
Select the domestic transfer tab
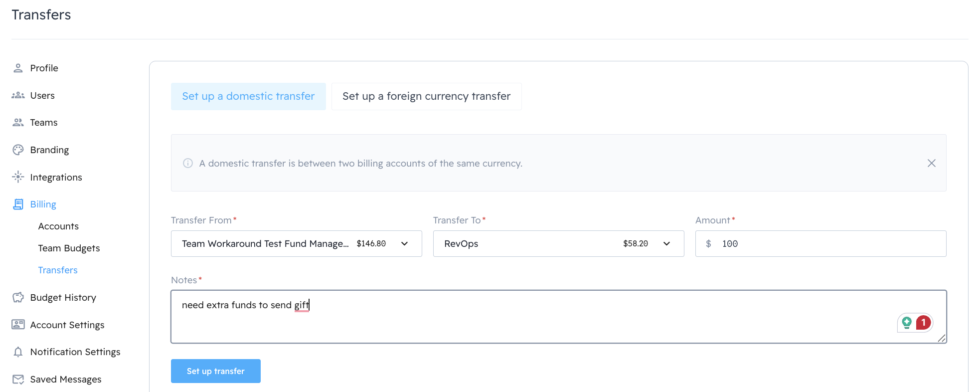click(248, 96)
